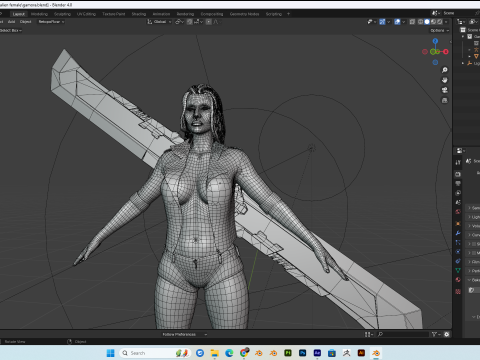Open the Object properties tab
The image size is (480, 360).
458,224
